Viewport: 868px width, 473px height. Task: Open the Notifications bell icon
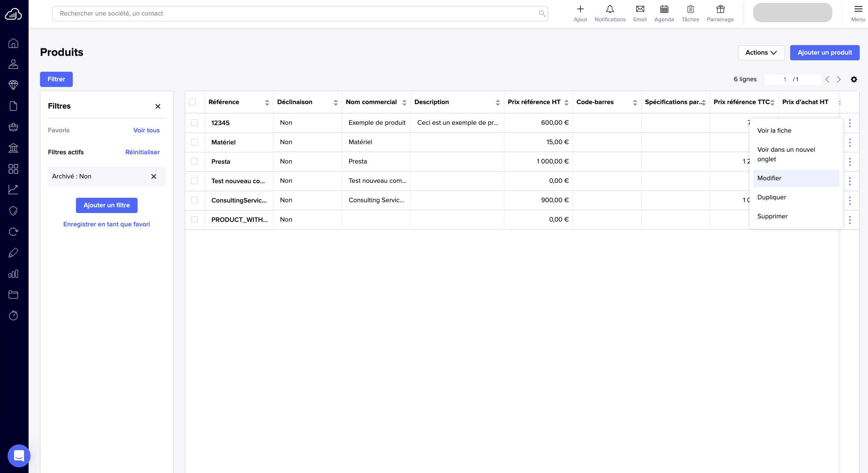610,10
